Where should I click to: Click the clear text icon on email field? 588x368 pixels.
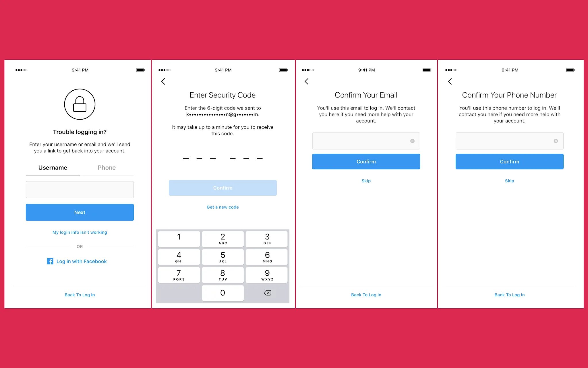[412, 141]
